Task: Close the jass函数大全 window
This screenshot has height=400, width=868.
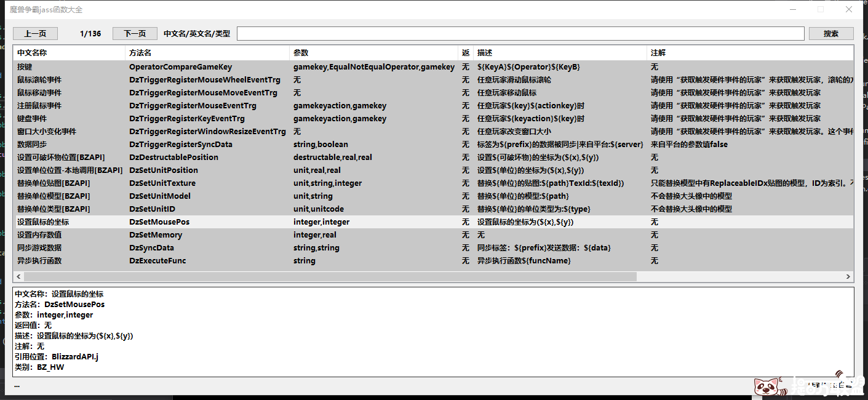Action: tap(849, 9)
